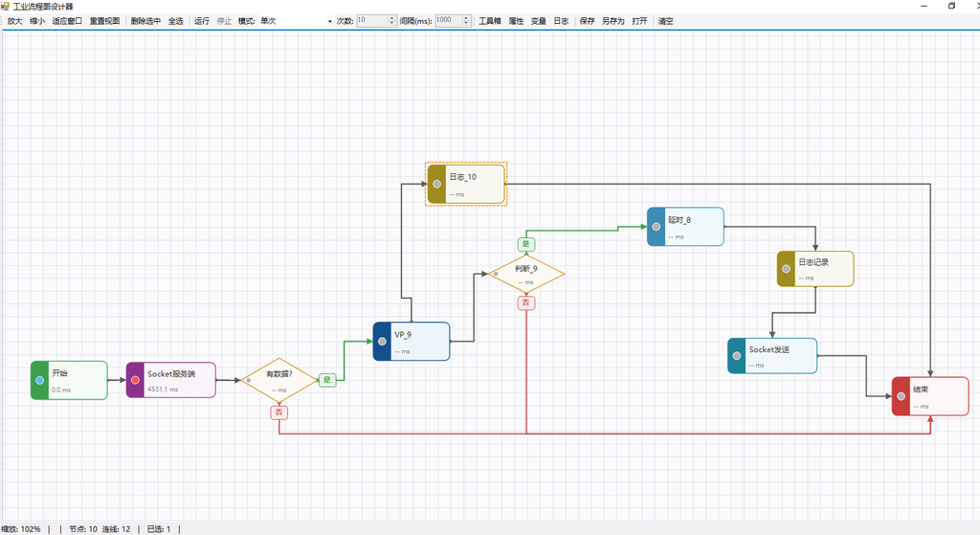Click the 次数 count input field
980x535 pixels.
pyautogui.click(x=372, y=21)
